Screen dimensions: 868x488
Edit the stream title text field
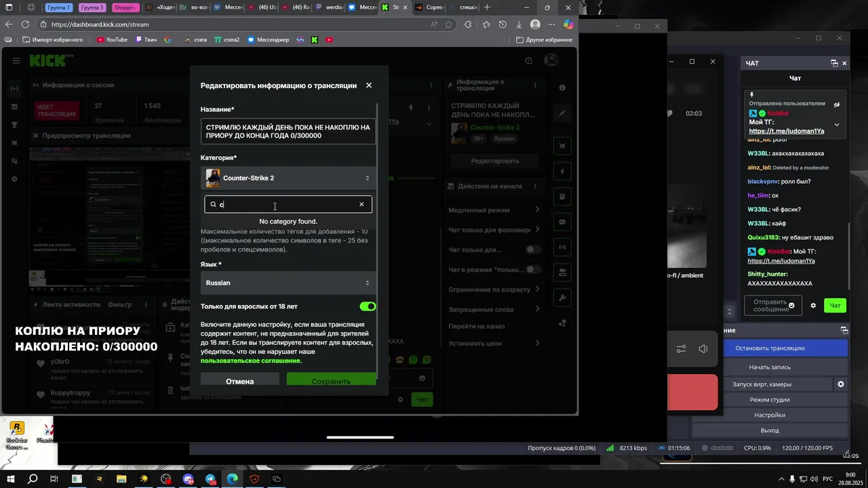click(288, 131)
